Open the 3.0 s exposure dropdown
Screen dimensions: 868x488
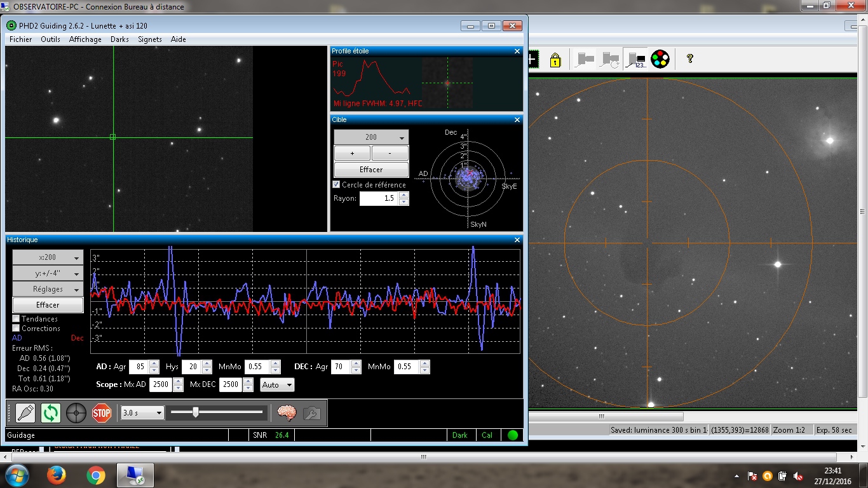click(143, 413)
